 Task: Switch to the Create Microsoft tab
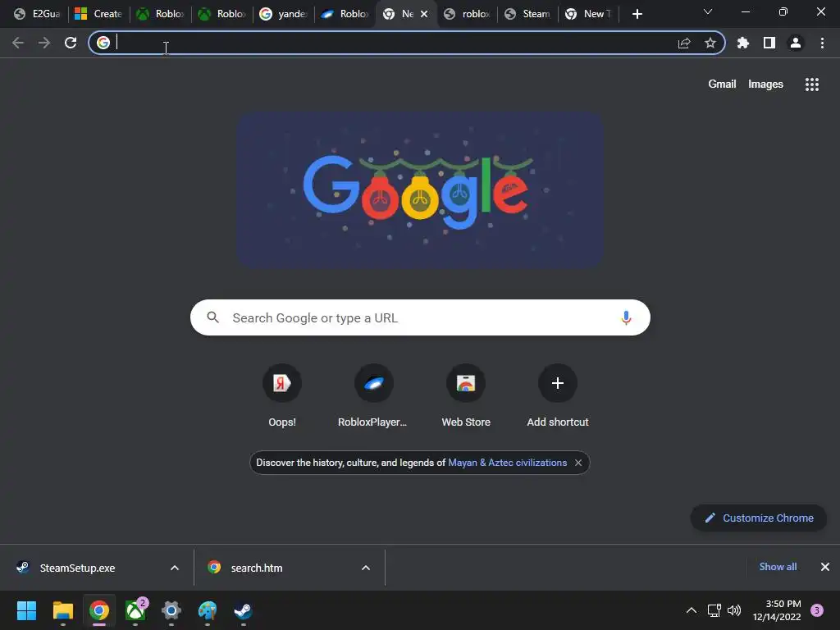[98, 14]
